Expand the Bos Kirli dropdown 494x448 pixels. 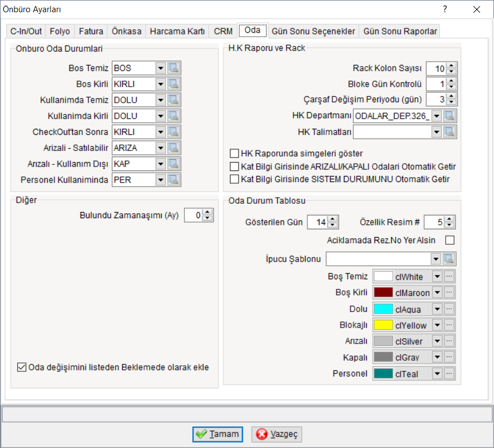(x=161, y=84)
